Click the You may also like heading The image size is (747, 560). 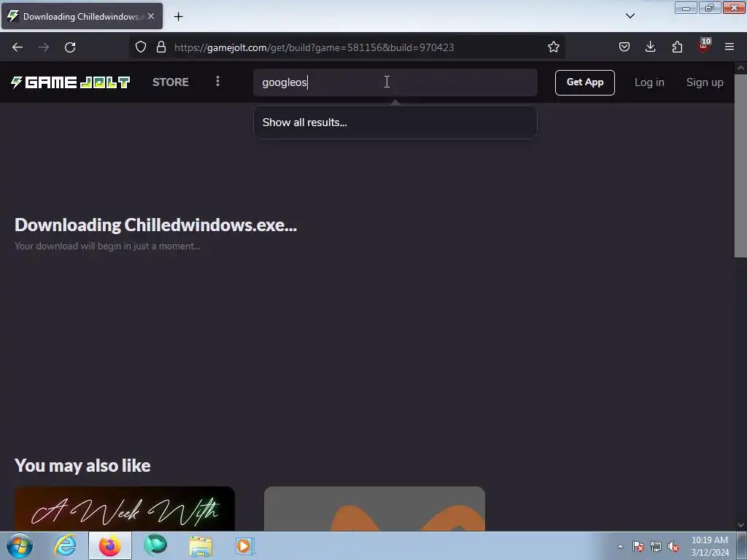tap(82, 465)
